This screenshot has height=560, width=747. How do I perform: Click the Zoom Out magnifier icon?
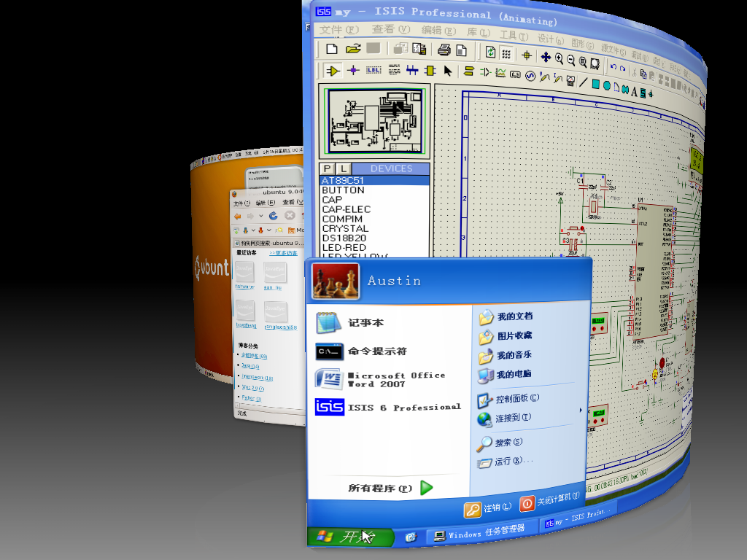pyautogui.click(x=570, y=60)
